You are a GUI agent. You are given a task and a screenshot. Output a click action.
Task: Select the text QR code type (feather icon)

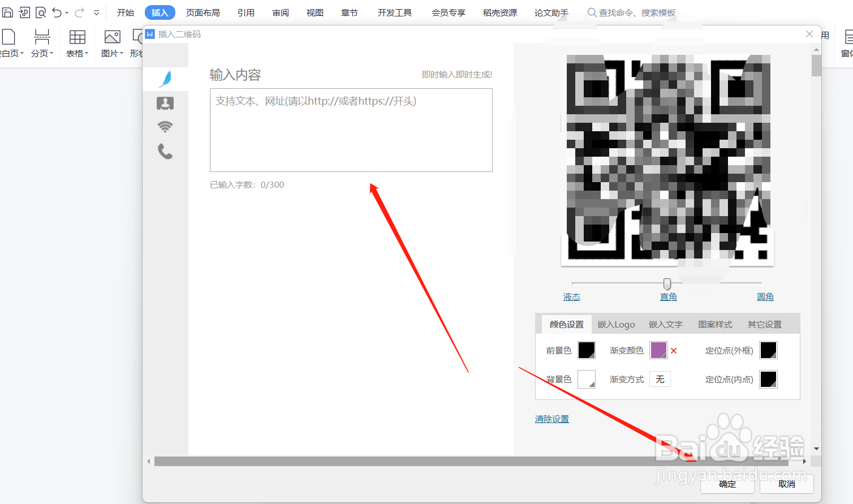point(165,79)
